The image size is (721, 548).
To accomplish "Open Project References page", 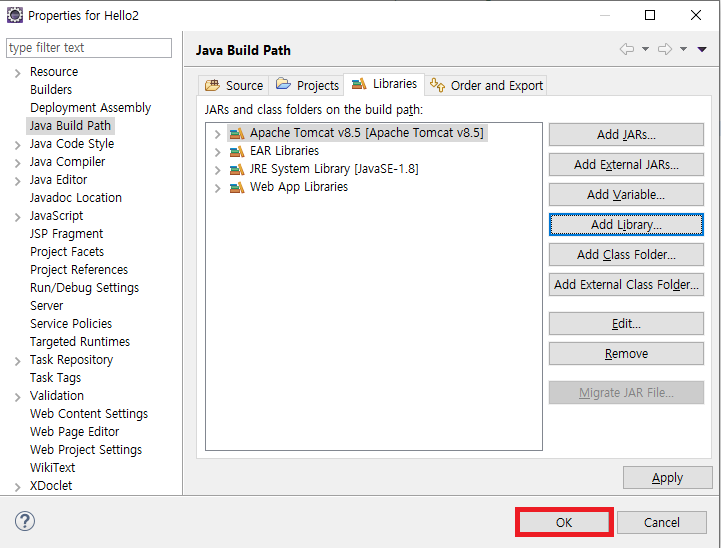I will click(79, 269).
